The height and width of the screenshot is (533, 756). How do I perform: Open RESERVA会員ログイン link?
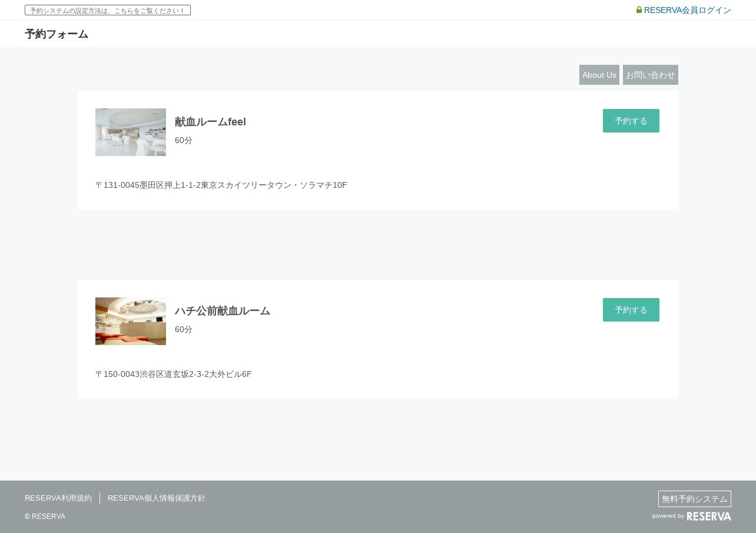(687, 10)
